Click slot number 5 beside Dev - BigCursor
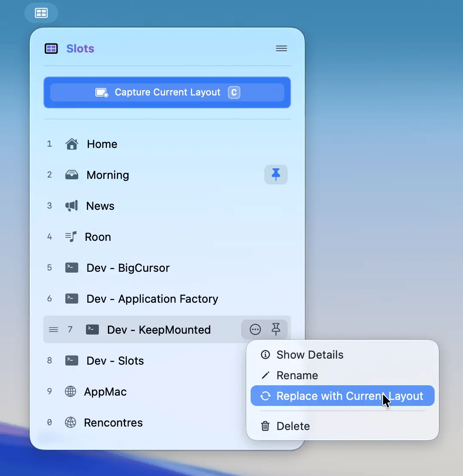 coord(49,267)
